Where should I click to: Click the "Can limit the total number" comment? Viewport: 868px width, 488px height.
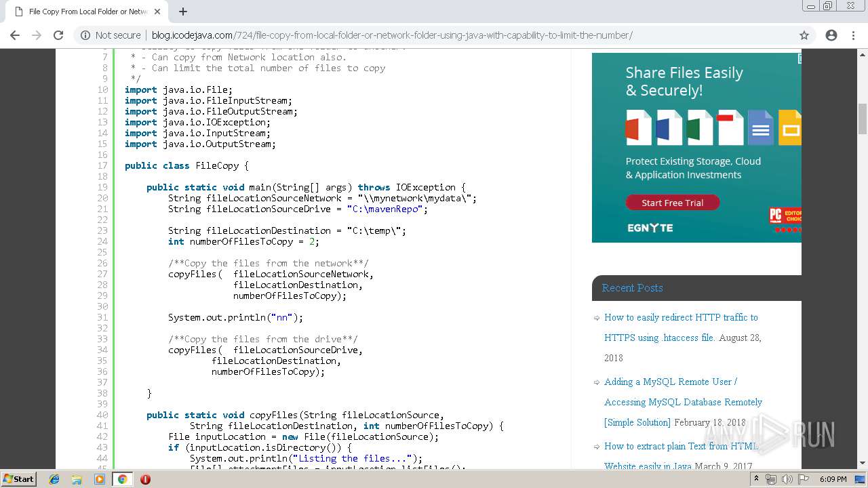(x=258, y=68)
